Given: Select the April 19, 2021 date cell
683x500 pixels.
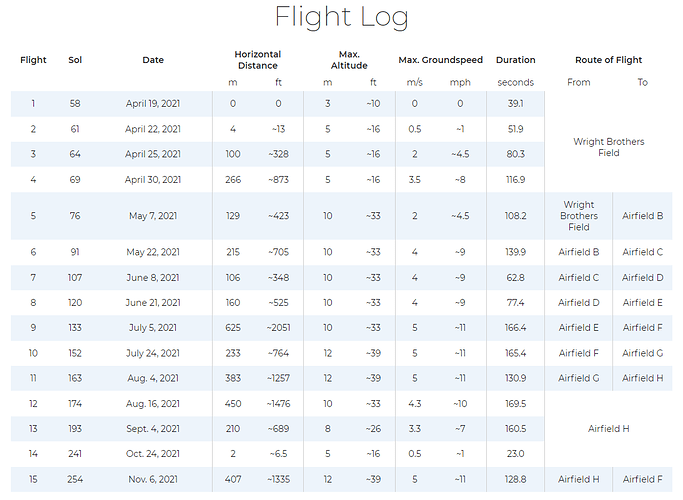Looking at the screenshot, I should point(153,104).
